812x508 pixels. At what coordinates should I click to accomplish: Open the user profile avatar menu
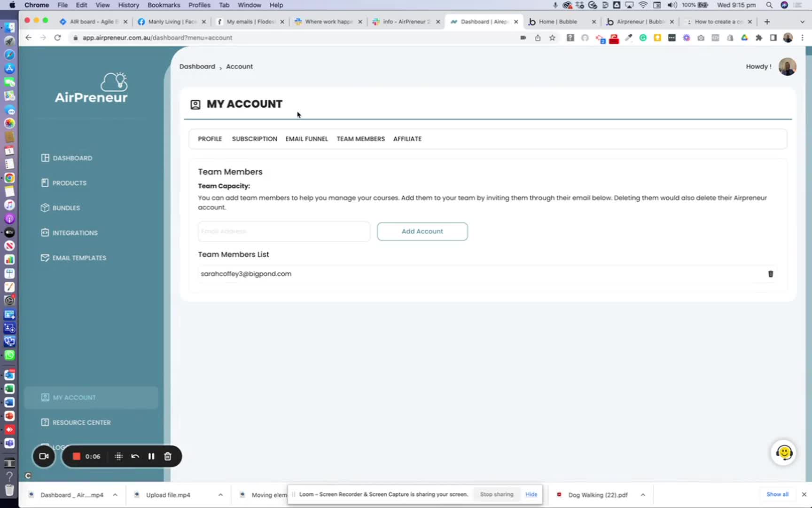(x=787, y=66)
